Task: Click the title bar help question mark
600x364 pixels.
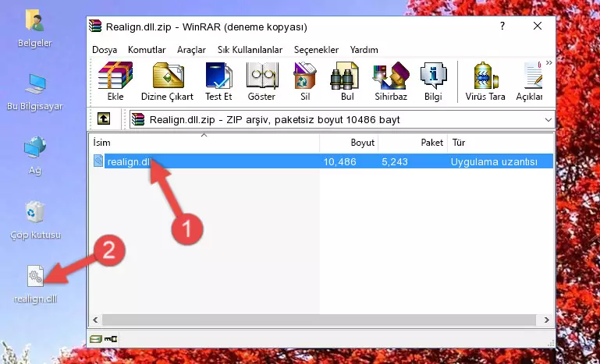Action: coord(502,26)
